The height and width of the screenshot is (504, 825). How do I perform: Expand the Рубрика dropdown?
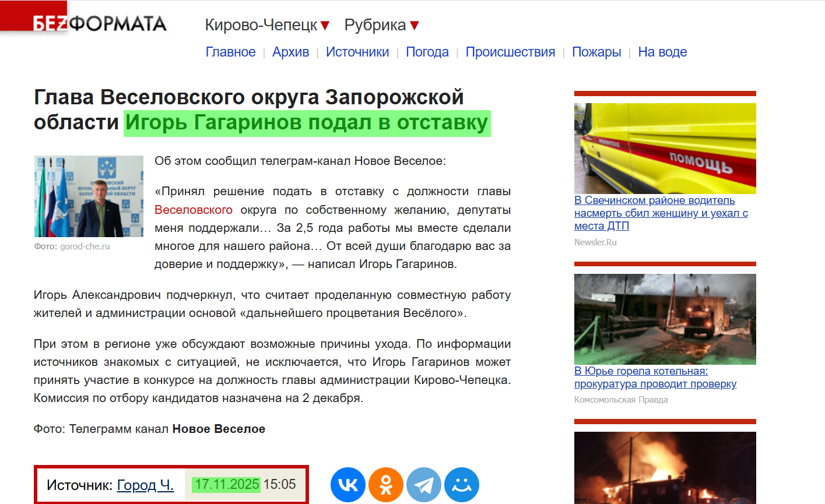[x=375, y=25]
